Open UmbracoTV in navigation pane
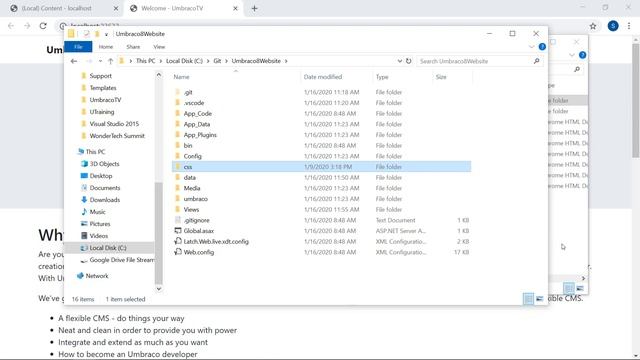The image size is (640, 360). coord(105,100)
